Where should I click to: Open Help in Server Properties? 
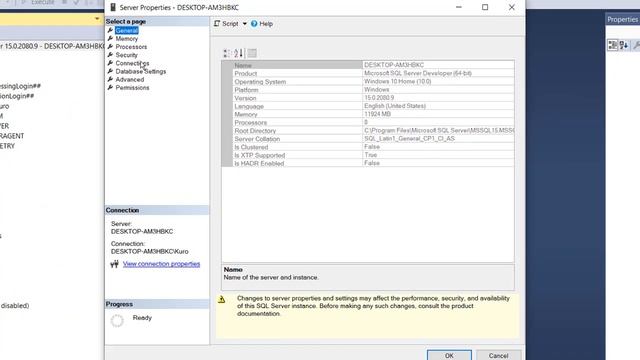(x=262, y=24)
